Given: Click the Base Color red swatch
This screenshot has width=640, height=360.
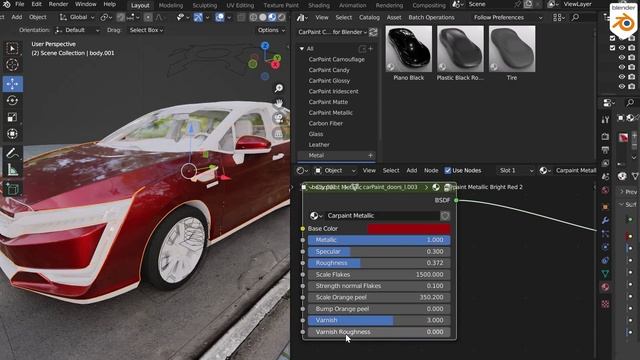Looking at the screenshot, I should point(409,229).
